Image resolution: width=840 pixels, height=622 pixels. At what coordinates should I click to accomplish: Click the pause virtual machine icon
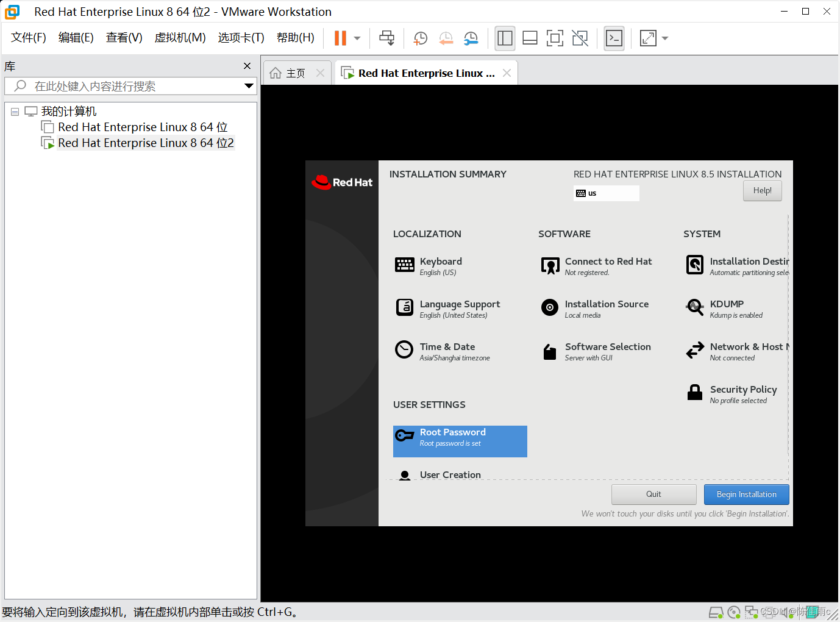(340, 38)
